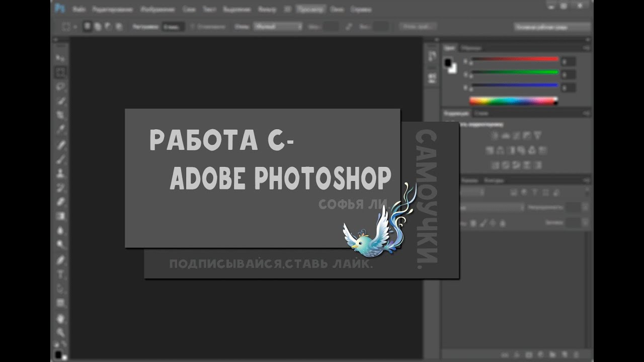Open the Непрозрачность opacity slider arrow
644x362 pixels.
pyautogui.click(x=585, y=207)
